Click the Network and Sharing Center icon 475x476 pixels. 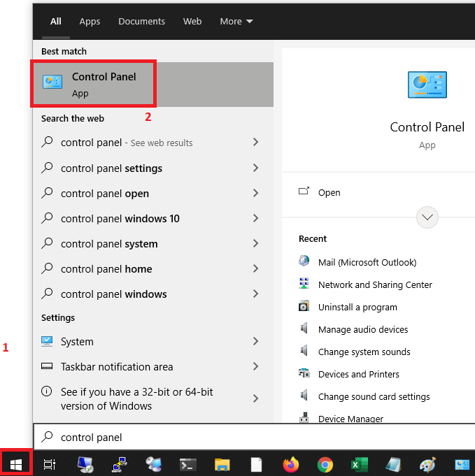304,283
